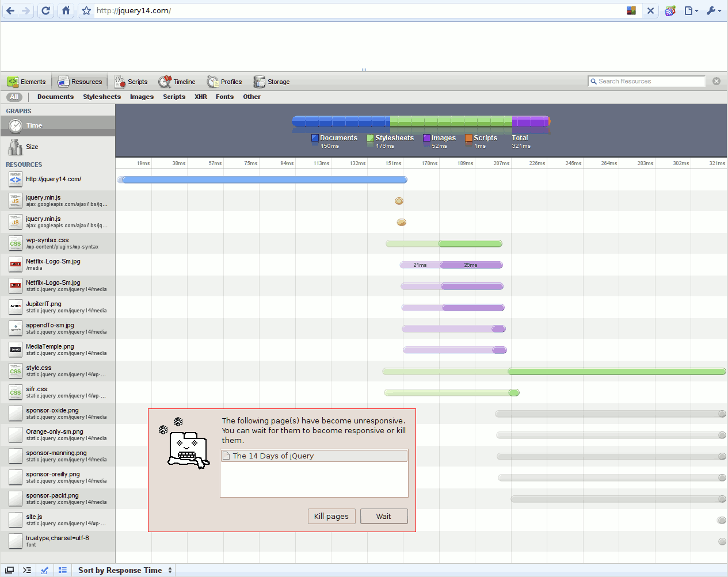Open the Profiles panel

click(x=224, y=82)
